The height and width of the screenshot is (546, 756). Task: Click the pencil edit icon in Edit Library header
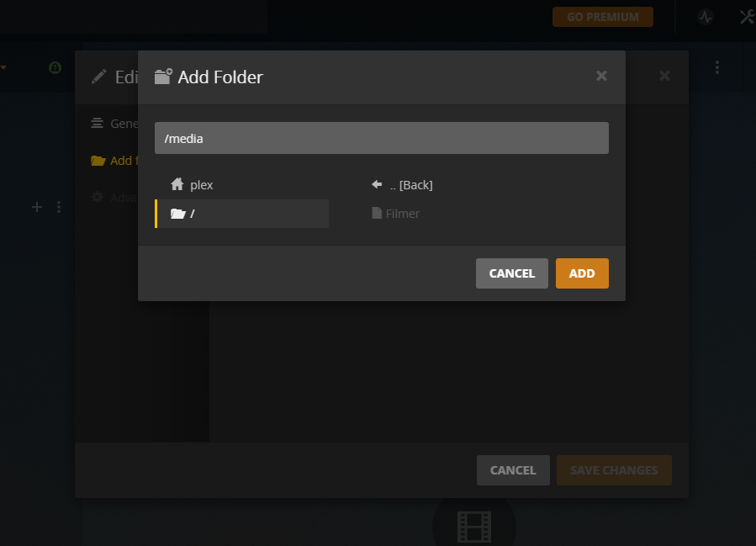[99, 77]
